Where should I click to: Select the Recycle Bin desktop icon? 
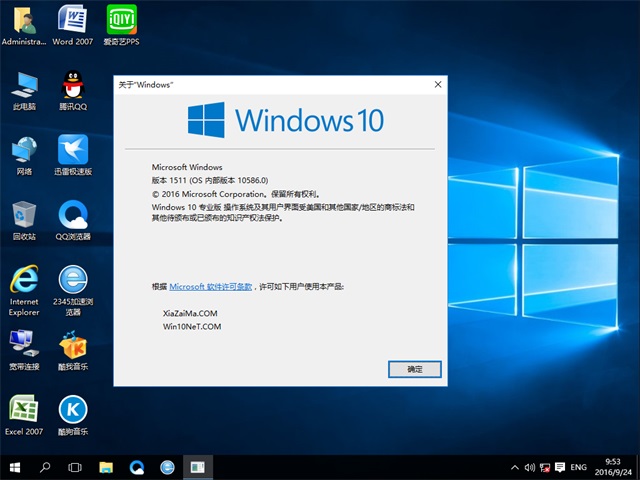coord(24,214)
